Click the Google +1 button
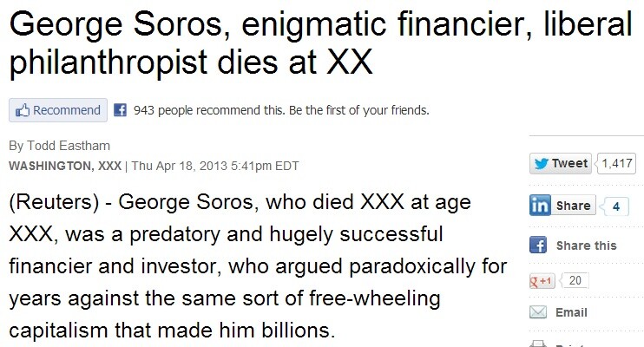This screenshot has height=347, width=644. coord(542,281)
